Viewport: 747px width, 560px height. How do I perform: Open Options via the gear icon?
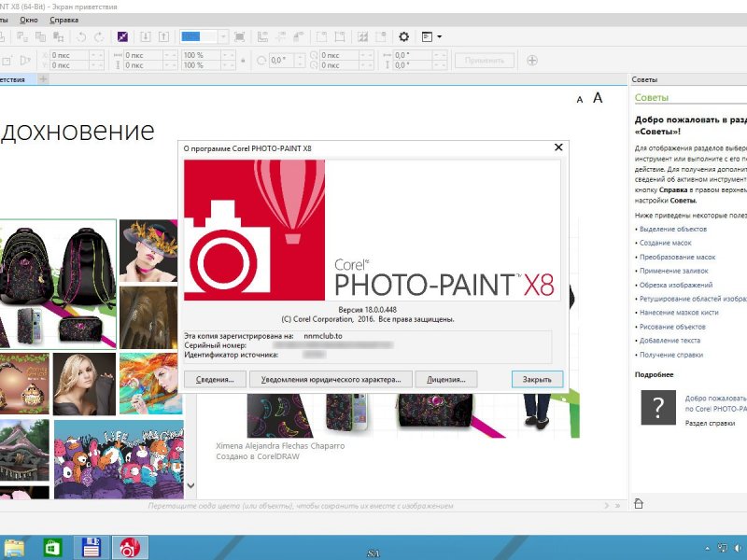[x=403, y=36]
